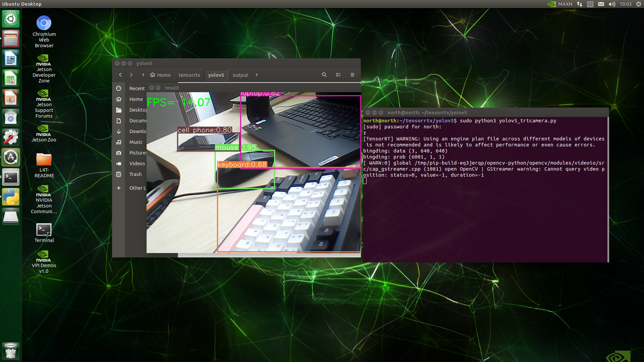Screen dimensions: 644x362
Task: Expand the path bar right arrow
Action: tap(257, 75)
